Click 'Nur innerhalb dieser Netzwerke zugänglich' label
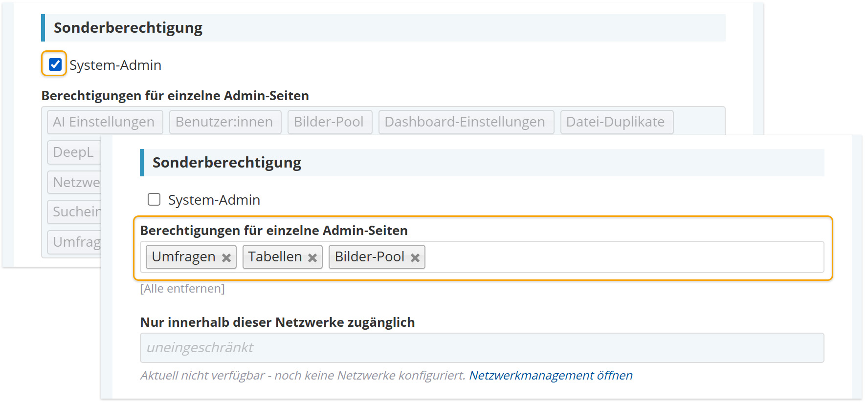The height and width of the screenshot is (403, 868). coord(277,322)
